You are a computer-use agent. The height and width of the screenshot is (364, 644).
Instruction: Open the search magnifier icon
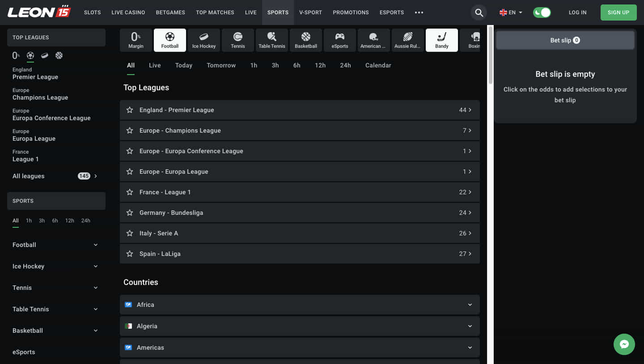479,13
